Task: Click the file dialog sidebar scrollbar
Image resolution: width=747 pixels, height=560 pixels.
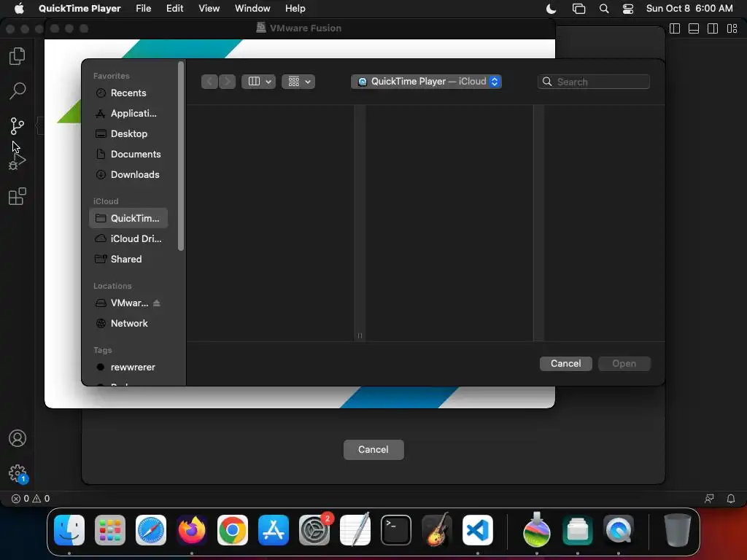Action: coord(181,156)
